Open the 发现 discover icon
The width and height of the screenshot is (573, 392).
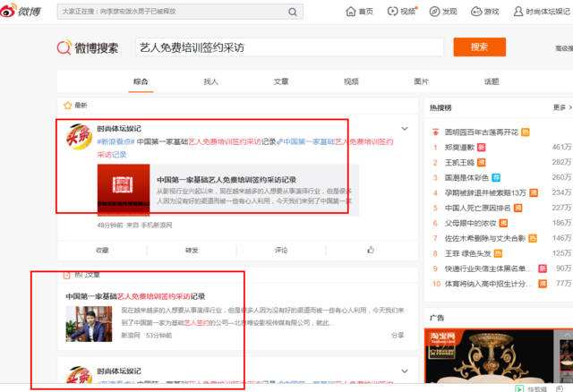(x=434, y=12)
